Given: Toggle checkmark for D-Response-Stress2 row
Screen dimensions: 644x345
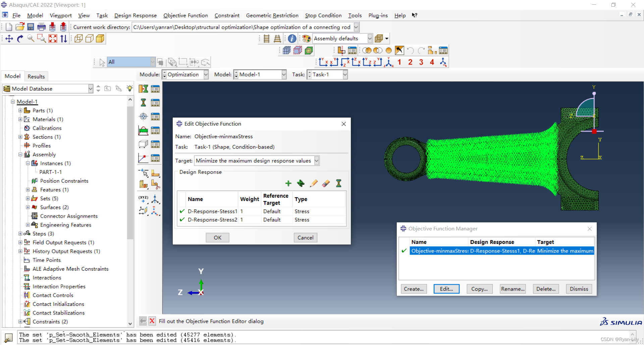Looking at the screenshot, I should (182, 219).
